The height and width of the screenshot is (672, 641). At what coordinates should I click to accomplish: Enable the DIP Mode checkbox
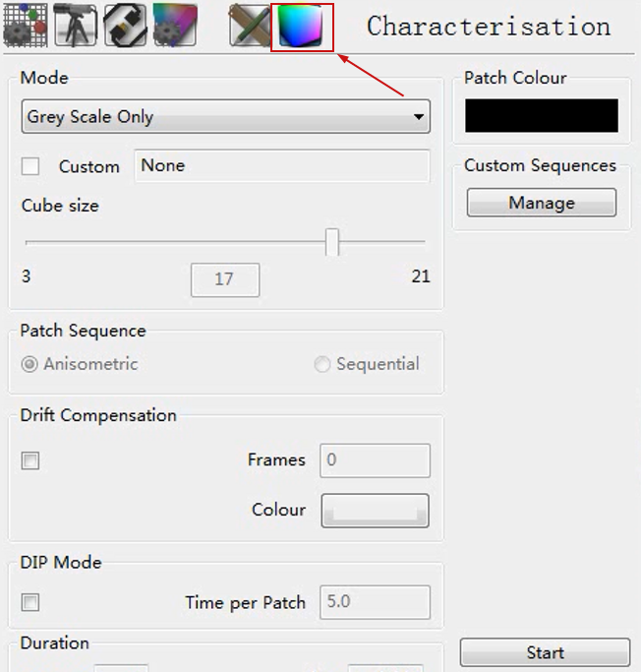point(30,602)
